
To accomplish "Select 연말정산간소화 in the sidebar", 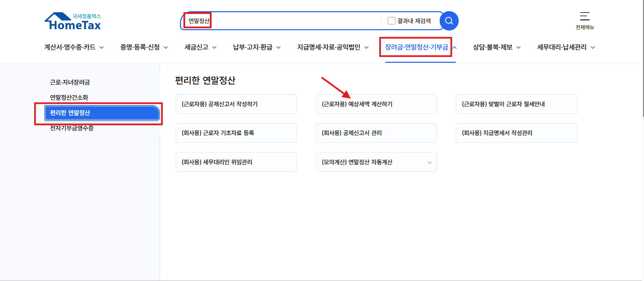I will point(69,97).
